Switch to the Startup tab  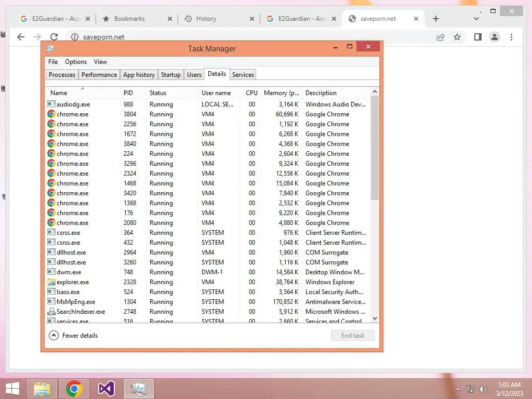pyautogui.click(x=170, y=75)
